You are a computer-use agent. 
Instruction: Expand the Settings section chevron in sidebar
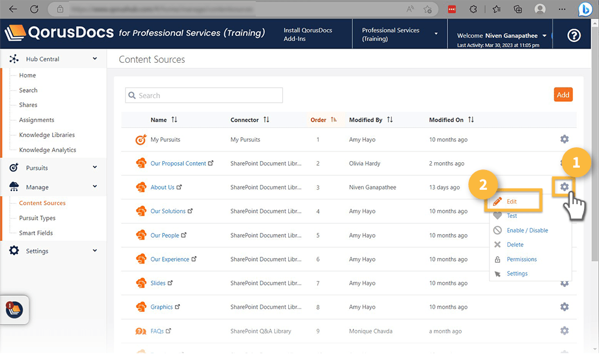pos(95,250)
